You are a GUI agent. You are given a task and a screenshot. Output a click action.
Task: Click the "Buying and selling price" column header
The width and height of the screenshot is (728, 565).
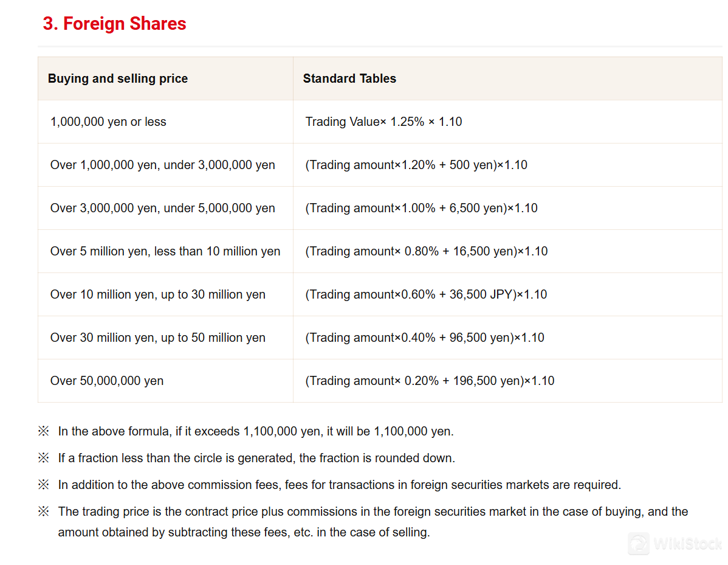point(118,78)
